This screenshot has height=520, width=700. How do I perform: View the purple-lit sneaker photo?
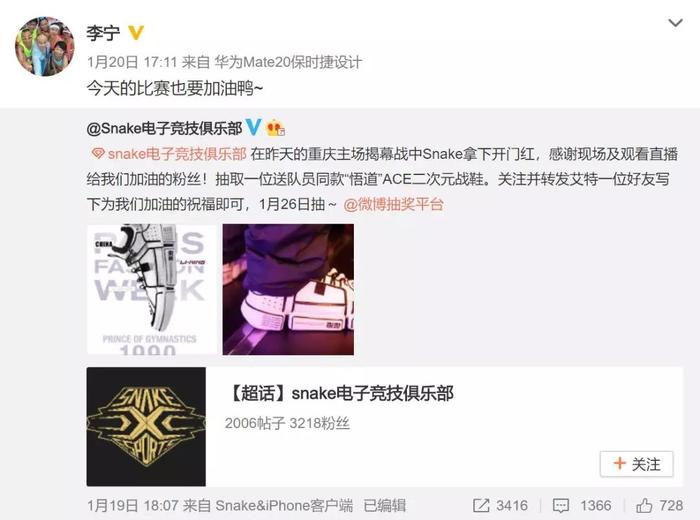288,289
